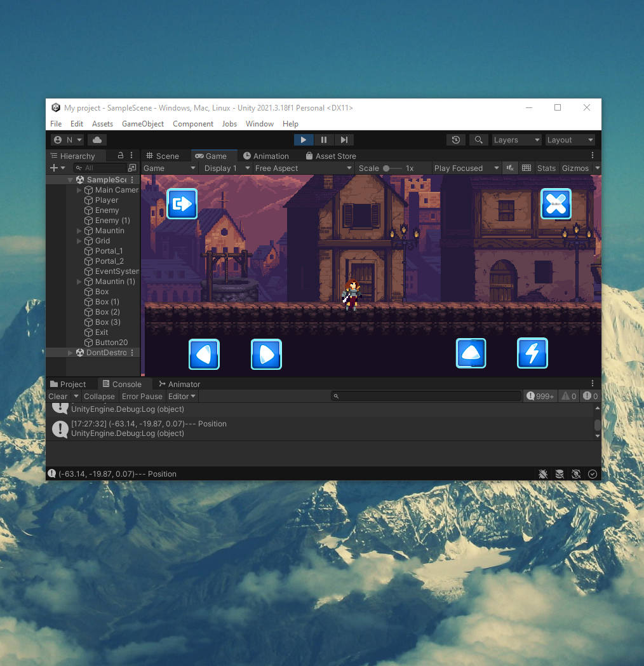
Task: Click the X close button in the game view
Action: point(556,204)
